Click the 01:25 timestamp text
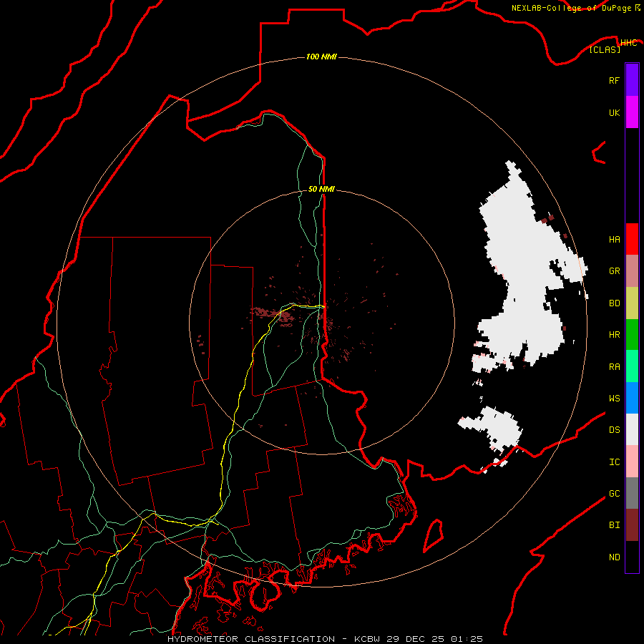Image resolution: width=644 pixels, height=644 pixels. [x=467, y=639]
